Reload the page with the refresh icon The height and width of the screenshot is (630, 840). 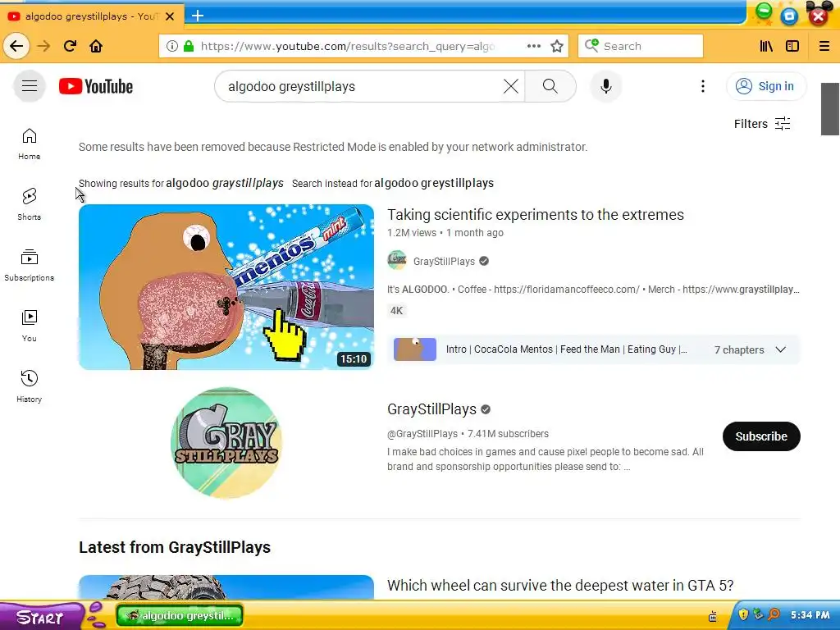click(x=71, y=46)
